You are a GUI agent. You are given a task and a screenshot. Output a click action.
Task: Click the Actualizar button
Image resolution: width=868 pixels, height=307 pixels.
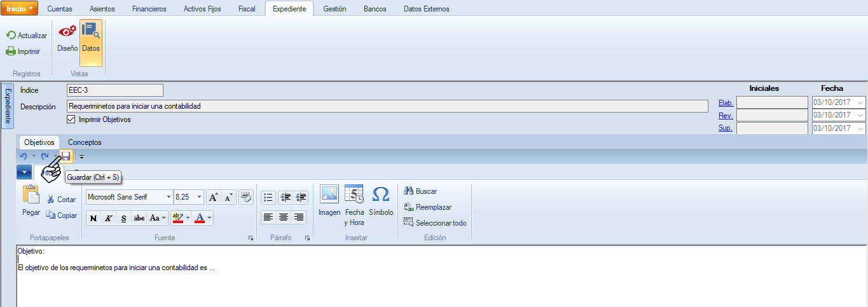27,36
